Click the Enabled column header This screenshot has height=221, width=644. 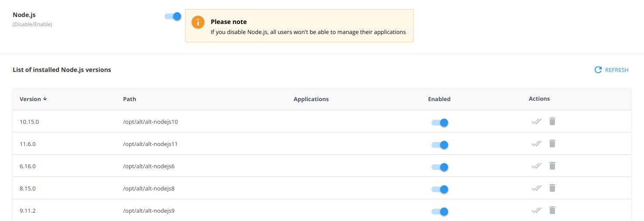coord(439,99)
